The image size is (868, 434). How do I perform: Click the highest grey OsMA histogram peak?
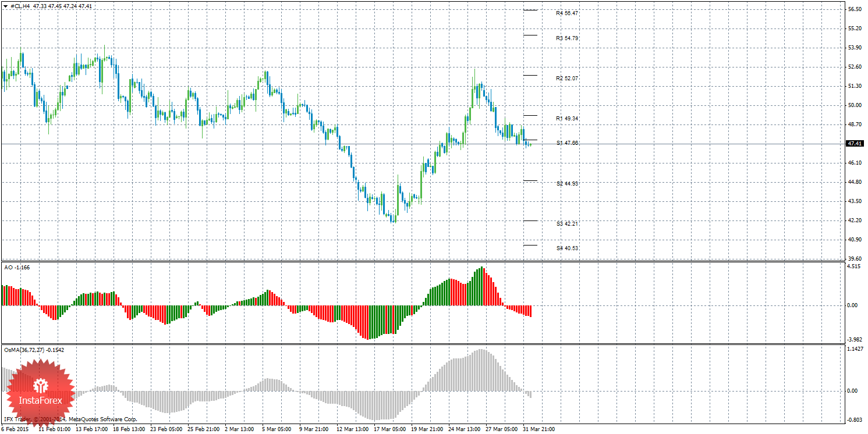(x=481, y=370)
